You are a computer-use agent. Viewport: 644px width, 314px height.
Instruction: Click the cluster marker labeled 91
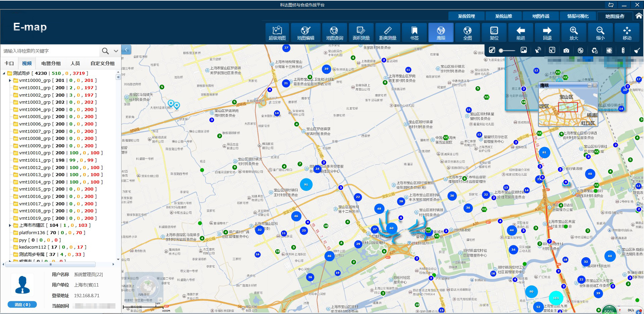coord(306,185)
